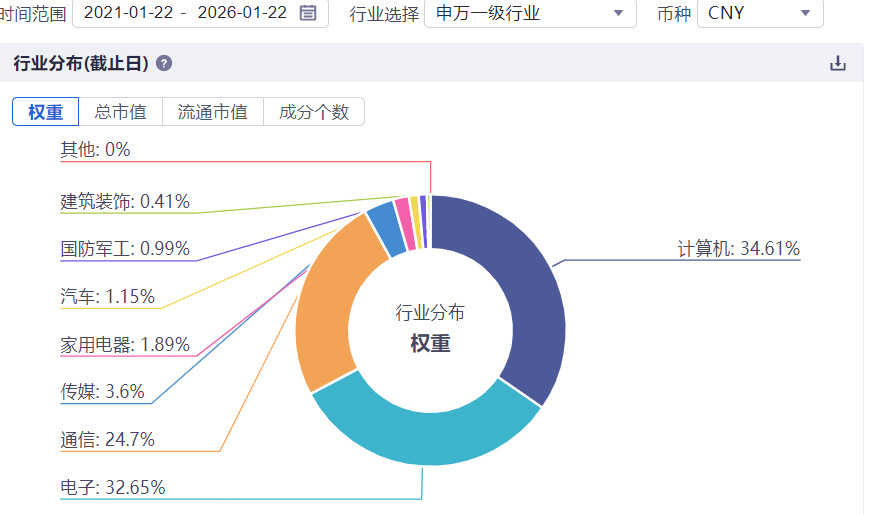Switch to the 总市值 tab
This screenshot has width=869, height=515.
coord(120,112)
